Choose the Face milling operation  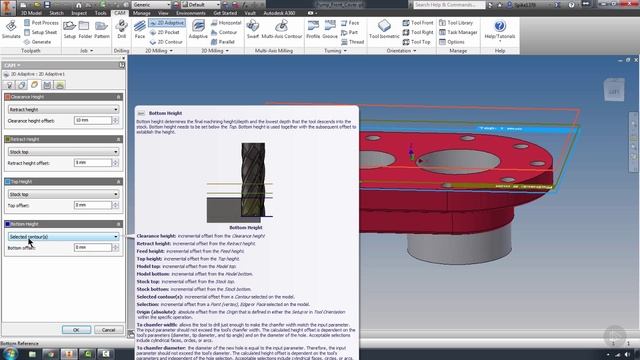(x=140, y=29)
